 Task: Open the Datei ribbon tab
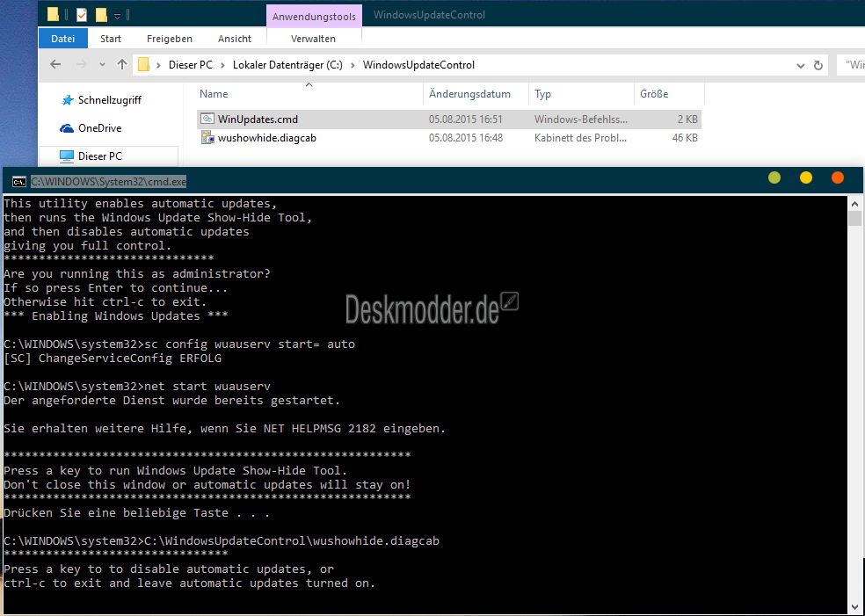pos(63,39)
